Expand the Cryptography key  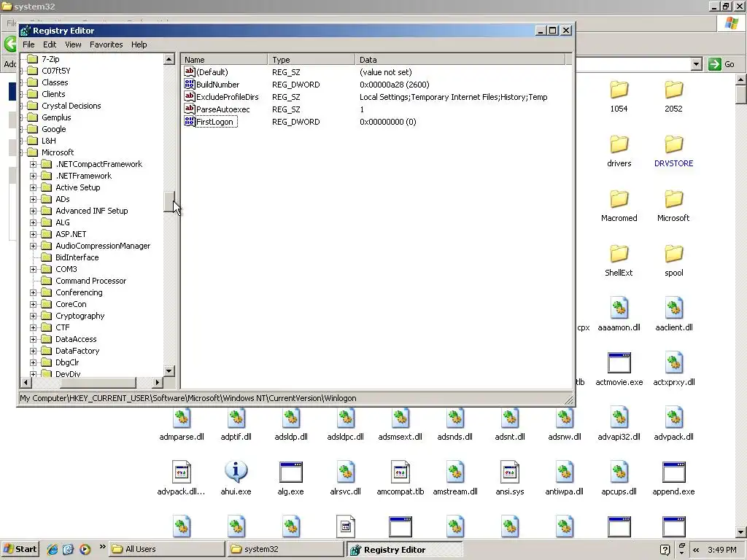pyautogui.click(x=33, y=316)
